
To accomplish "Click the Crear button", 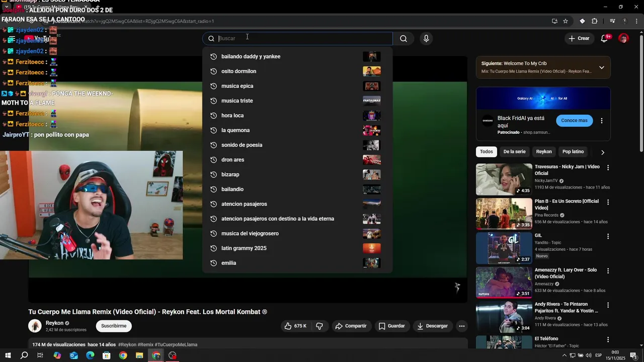I will [x=579, y=38].
